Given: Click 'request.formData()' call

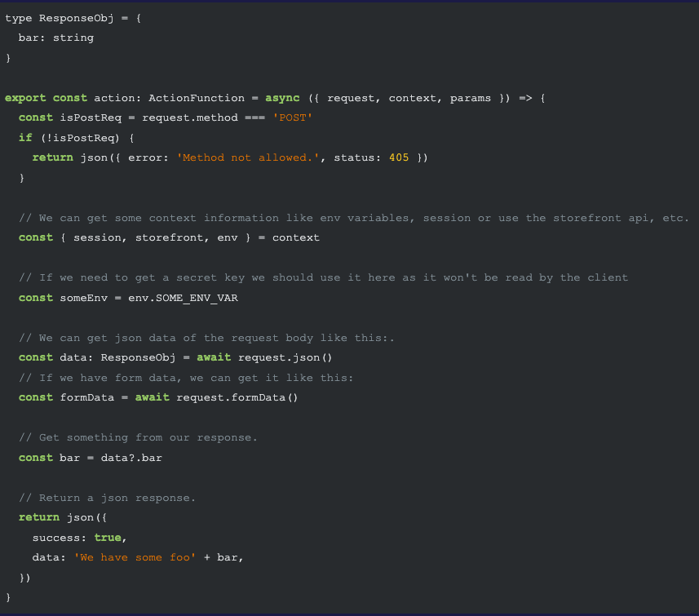Looking at the screenshot, I should (237, 397).
